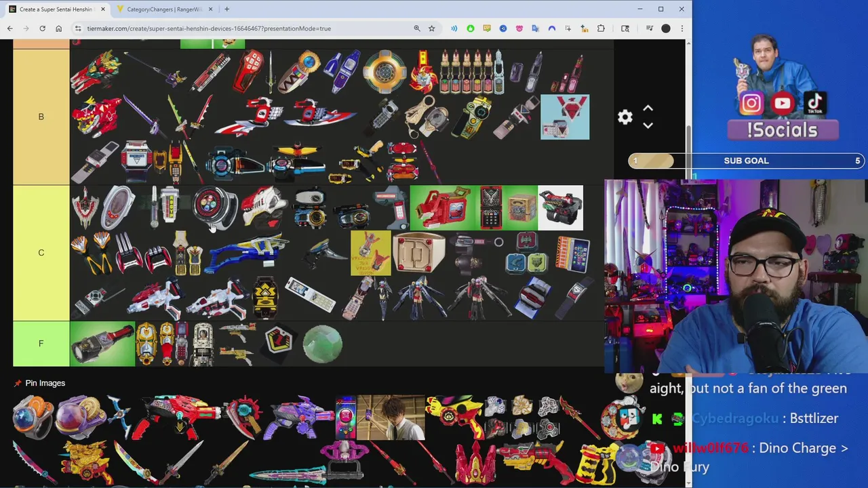Viewport: 868px width, 488px height.
Task: Click the blue sound-wave extension icon
Action: (454, 28)
